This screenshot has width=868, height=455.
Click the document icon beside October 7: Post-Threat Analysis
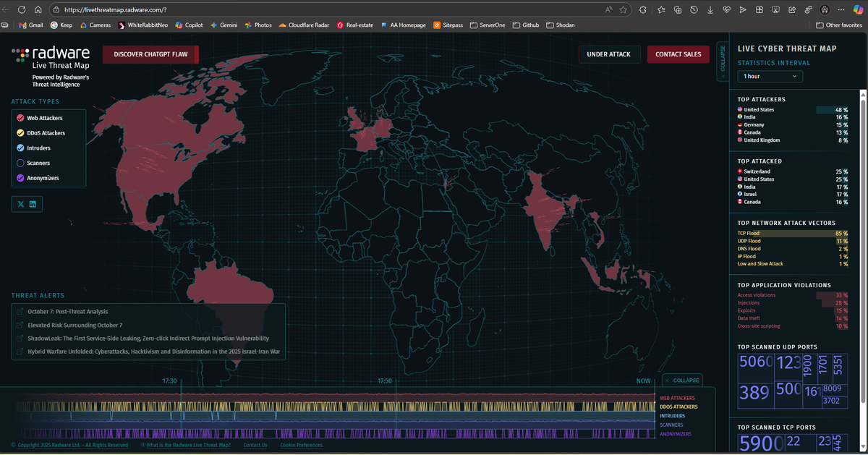tap(18, 312)
